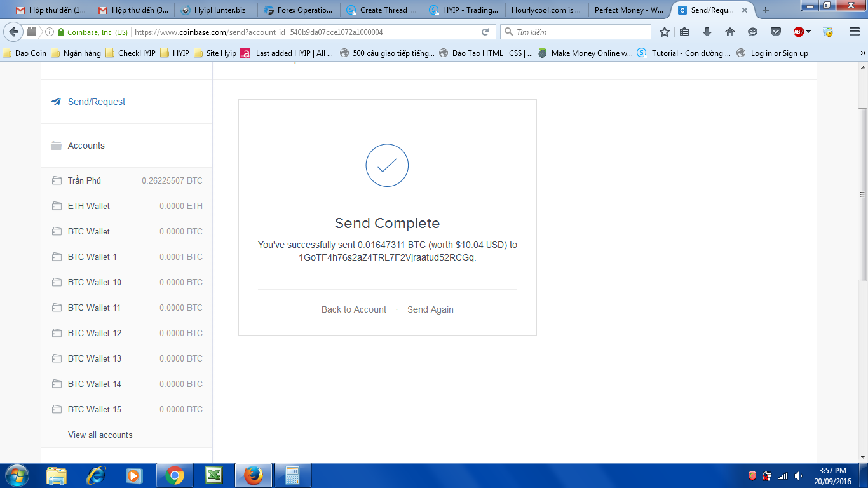868x488 pixels.
Task: Switch to the Hourlycool.com tab
Action: click(x=546, y=10)
